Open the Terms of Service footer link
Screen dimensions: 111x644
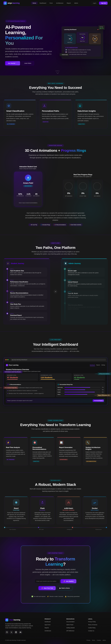pos(93,625)
